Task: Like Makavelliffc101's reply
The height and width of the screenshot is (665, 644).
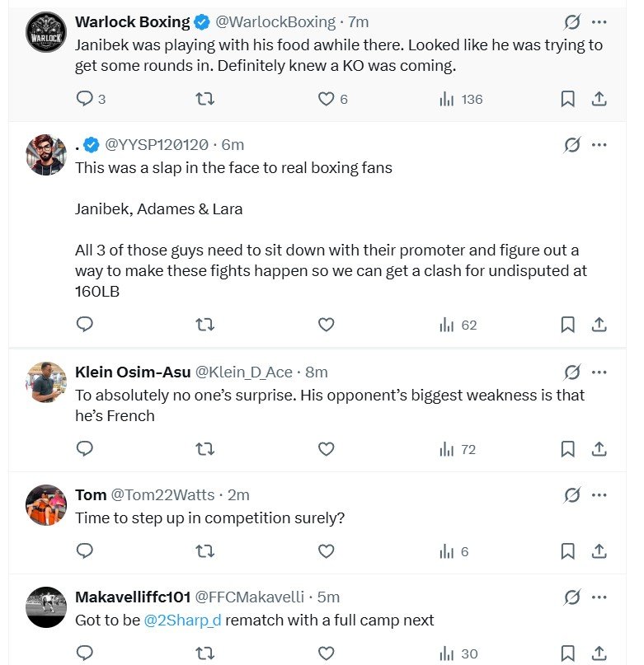Action: [326, 653]
